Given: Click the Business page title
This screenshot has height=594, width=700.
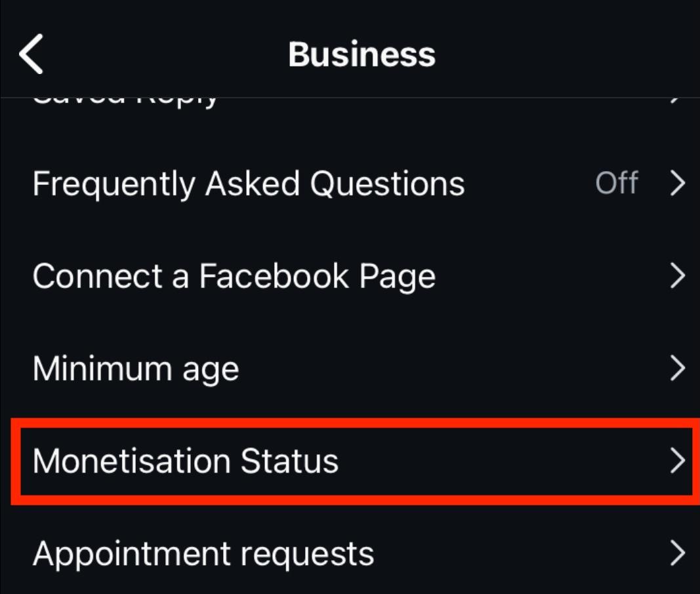Looking at the screenshot, I should tap(361, 54).
